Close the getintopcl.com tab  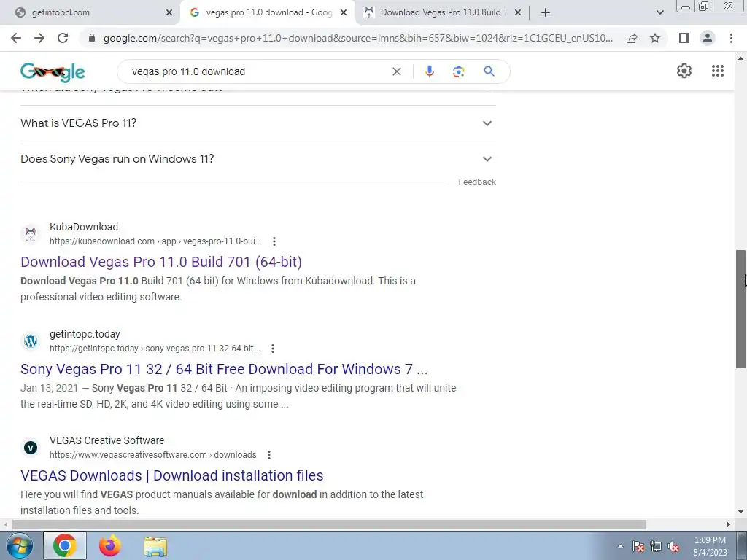169,12
